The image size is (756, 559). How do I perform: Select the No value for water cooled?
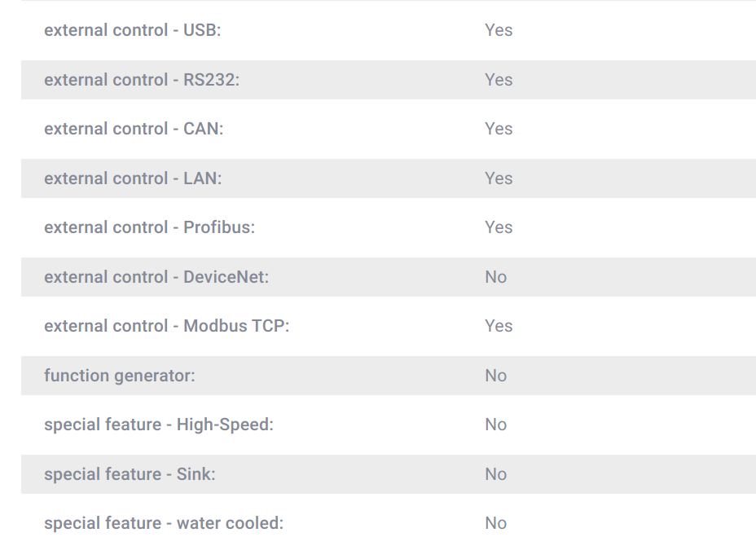pos(495,523)
